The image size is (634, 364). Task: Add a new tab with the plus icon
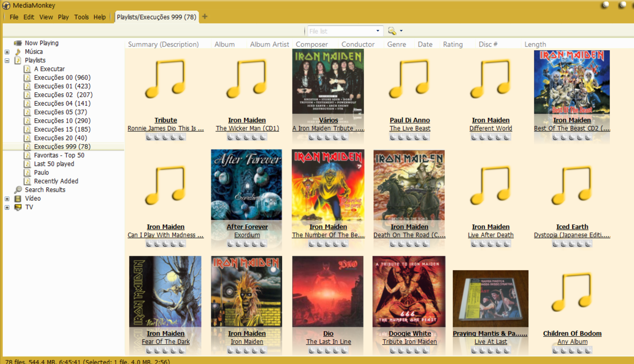point(205,17)
